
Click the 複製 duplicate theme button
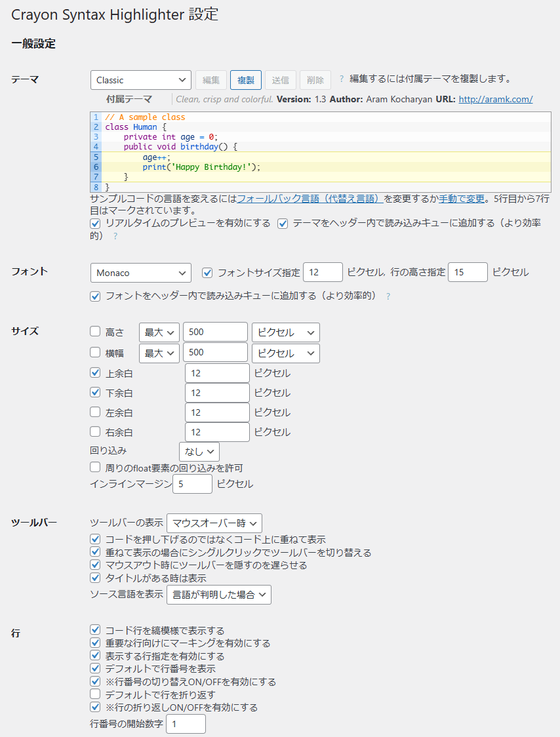click(246, 80)
